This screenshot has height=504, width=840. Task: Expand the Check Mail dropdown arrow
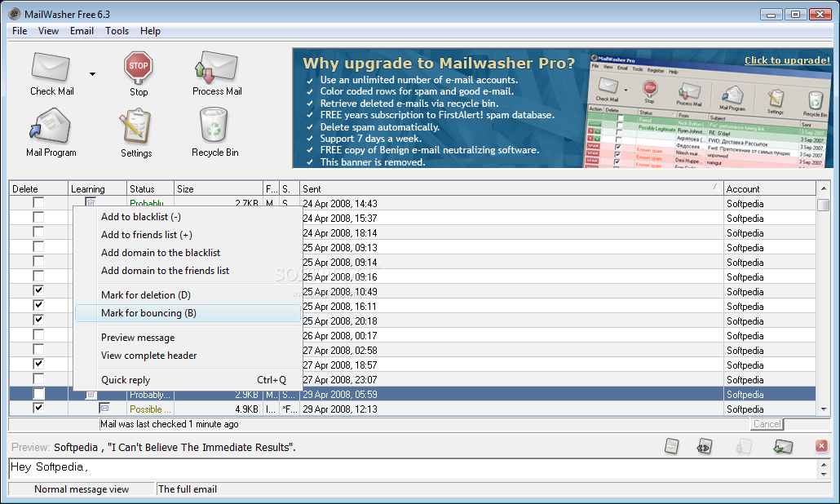click(93, 74)
